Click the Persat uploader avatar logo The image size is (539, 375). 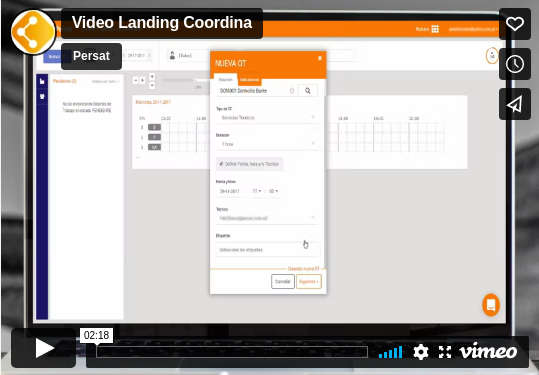(x=33, y=32)
